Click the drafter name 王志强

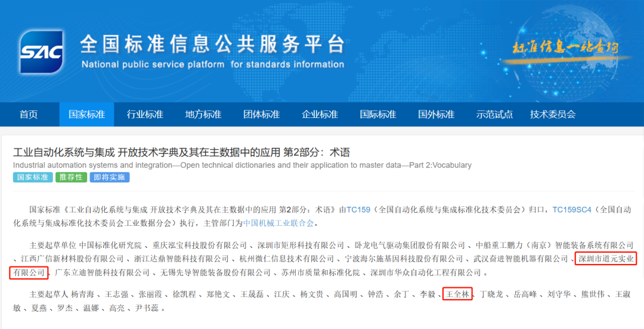click(117, 294)
